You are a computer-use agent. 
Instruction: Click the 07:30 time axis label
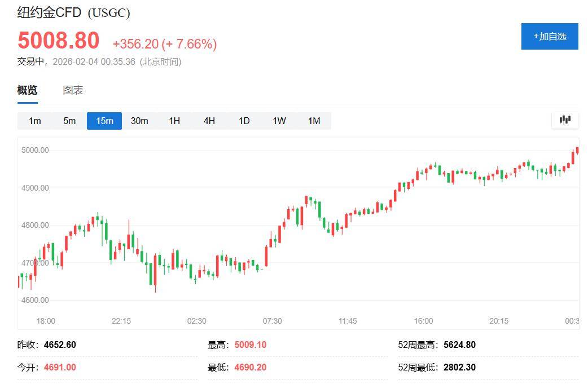[272, 321]
